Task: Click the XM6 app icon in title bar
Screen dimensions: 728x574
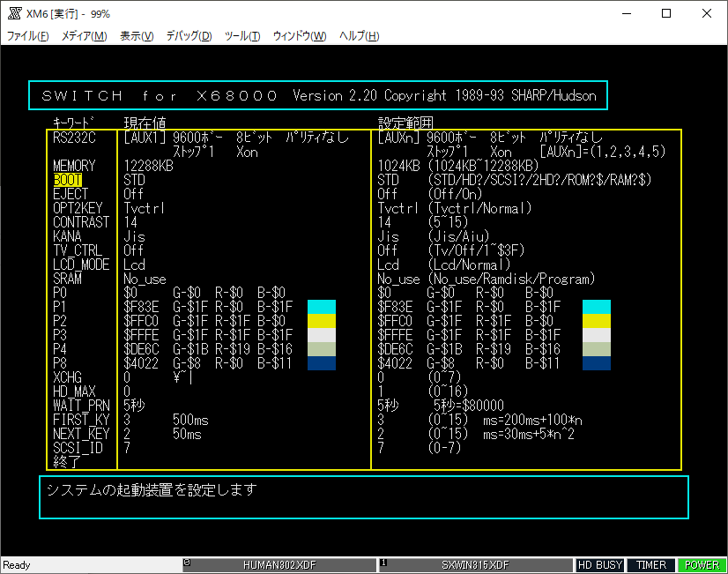Action: [x=13, y=14]
